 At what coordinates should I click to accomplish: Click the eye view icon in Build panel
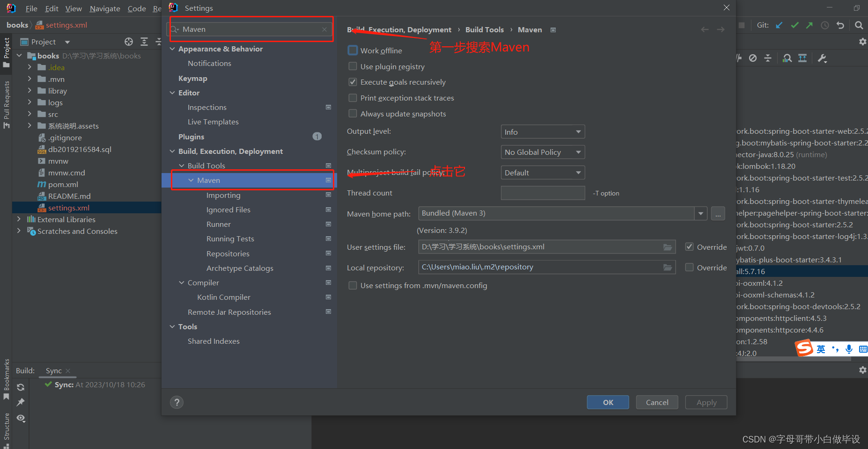(21, 418)
